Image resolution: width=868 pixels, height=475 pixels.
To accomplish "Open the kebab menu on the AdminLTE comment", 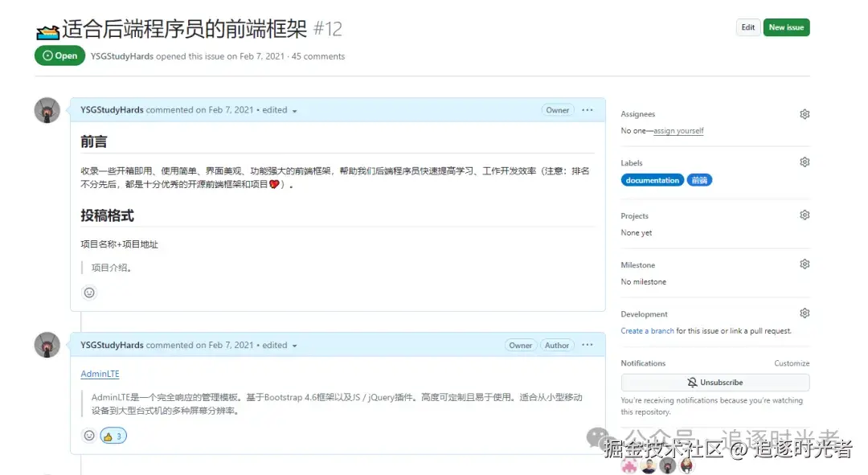I will pyautogui.click(x=588, y=345).
